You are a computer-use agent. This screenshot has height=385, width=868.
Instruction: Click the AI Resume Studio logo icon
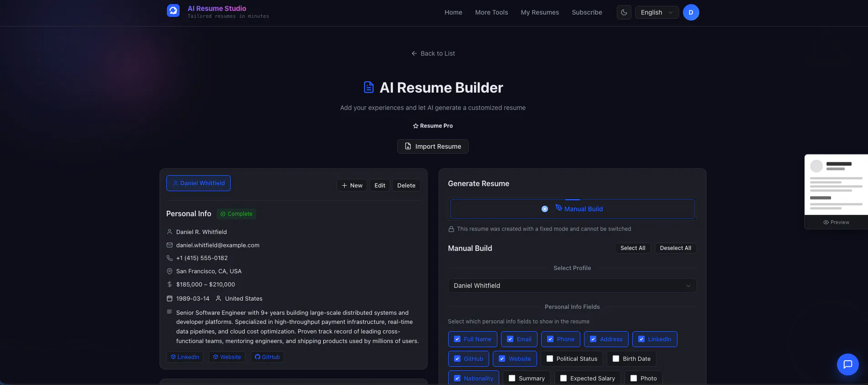[x=173, y=10]
